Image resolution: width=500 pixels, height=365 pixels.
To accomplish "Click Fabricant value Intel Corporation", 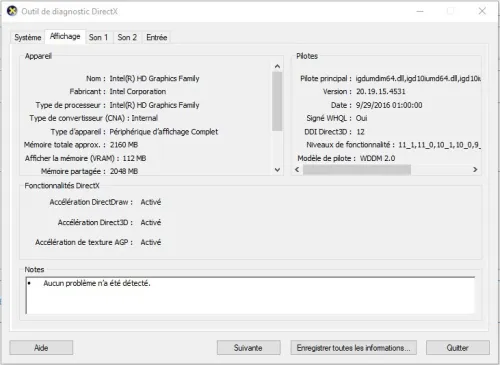I will (x=138, y=91).
